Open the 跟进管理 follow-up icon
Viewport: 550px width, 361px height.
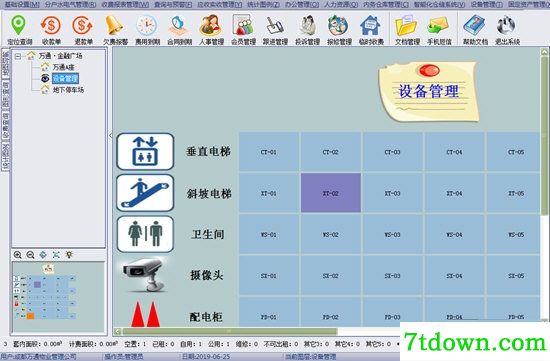(x=275, y=29)
